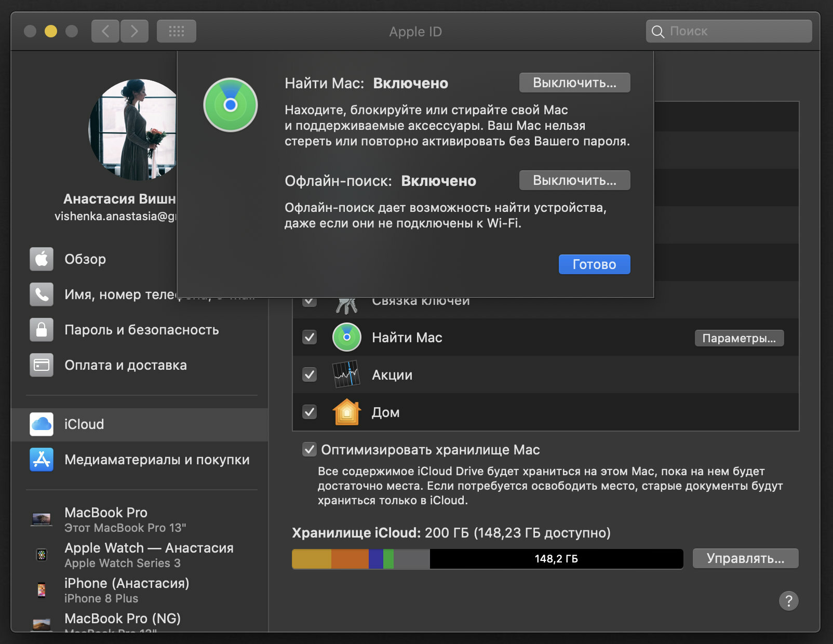This screenshot has width=833, height=644.
Task: Focus the Поиск search field
Action: click(x=729, y=31)
